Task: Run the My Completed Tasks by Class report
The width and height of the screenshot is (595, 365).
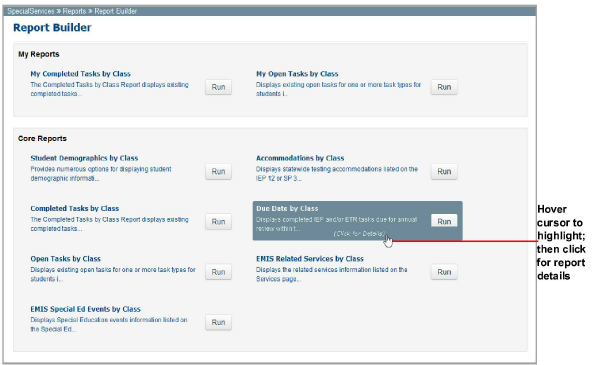Action: (218, 87)
